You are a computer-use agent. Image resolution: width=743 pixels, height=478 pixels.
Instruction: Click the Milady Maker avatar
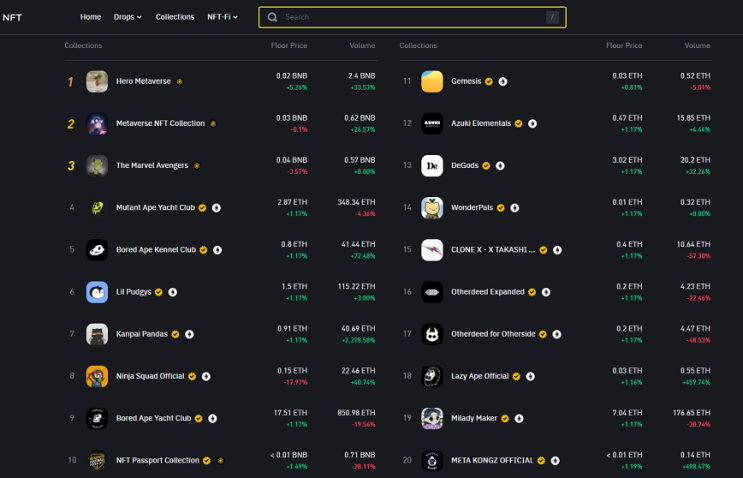coord(432,418)
